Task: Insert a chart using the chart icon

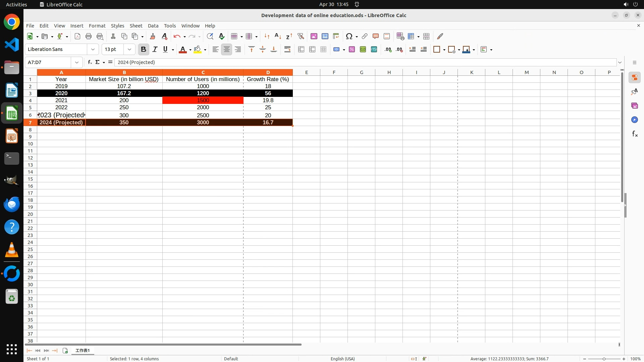Action: click(x=325, y=36)
